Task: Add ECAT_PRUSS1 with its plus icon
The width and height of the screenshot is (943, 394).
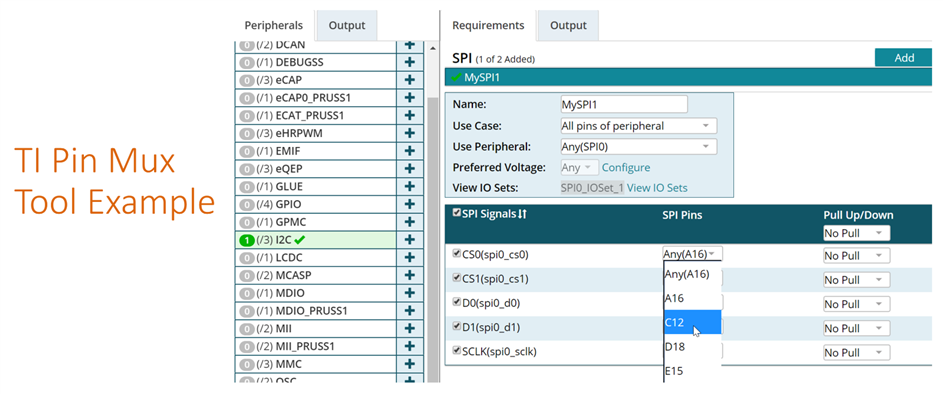Action: (x=410, y=115)
